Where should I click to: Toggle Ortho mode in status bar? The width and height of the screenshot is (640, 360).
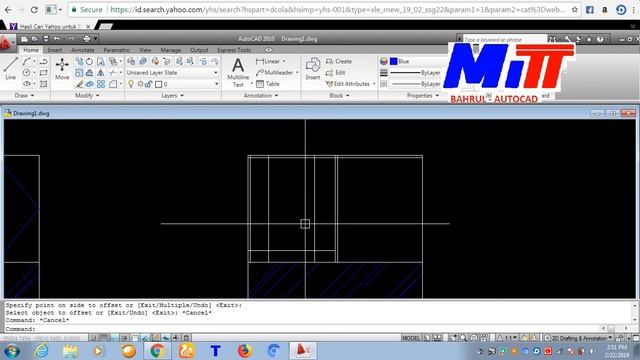[x=114, y=338]
